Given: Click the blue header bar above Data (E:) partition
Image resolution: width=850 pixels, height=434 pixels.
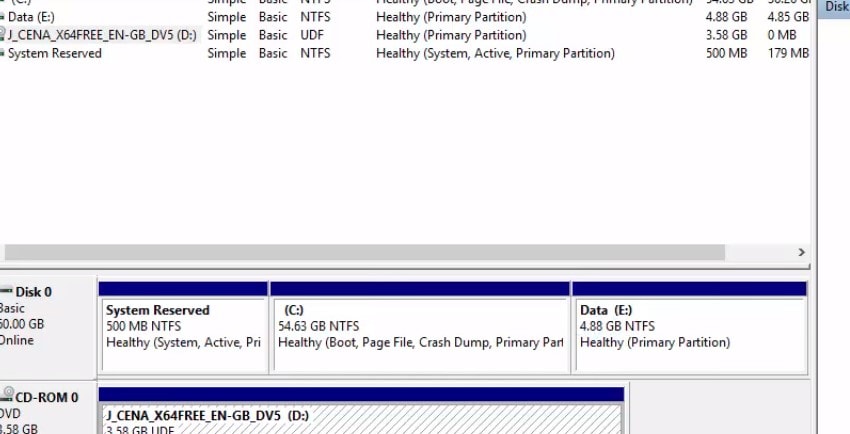Looking at the screenshot, I should pyautogui.click(x=688, y=289).
